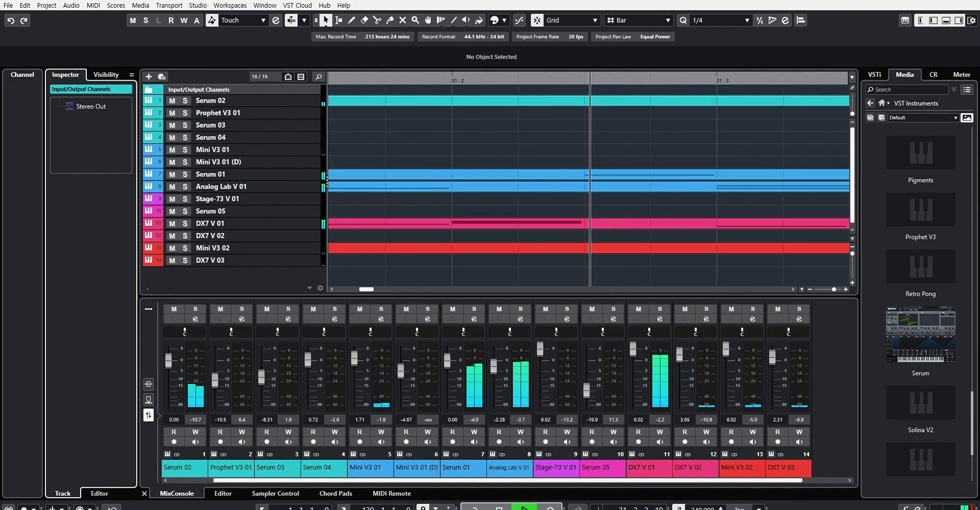Switch to the Chord Pads tab

335,494
